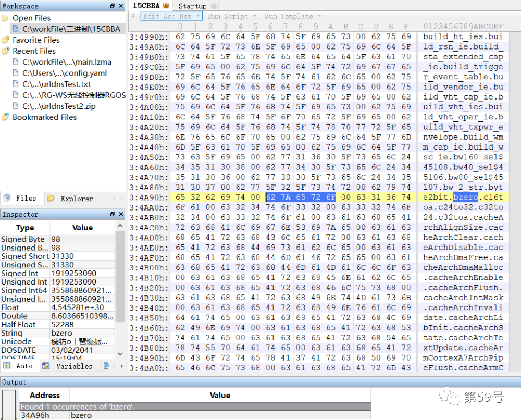Select search result address 34A96h
521x420 pixels.
(35, 415)
